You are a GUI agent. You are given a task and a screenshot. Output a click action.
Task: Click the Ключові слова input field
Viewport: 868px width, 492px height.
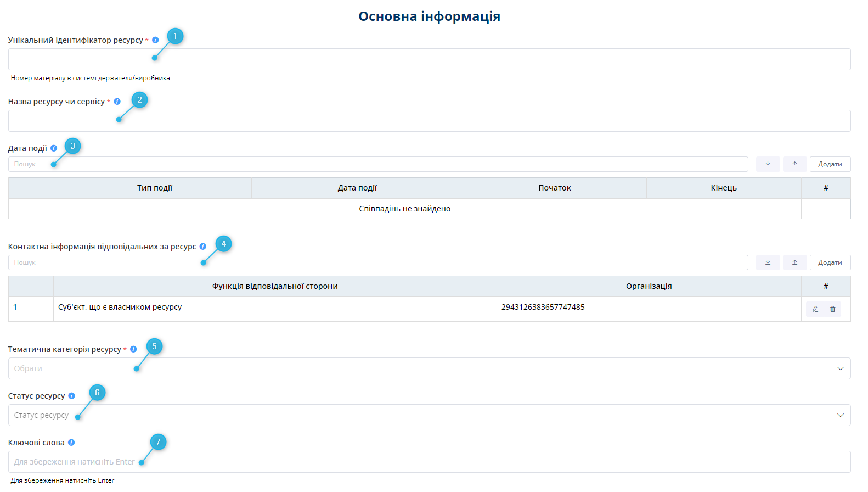(x=429, y=462)
